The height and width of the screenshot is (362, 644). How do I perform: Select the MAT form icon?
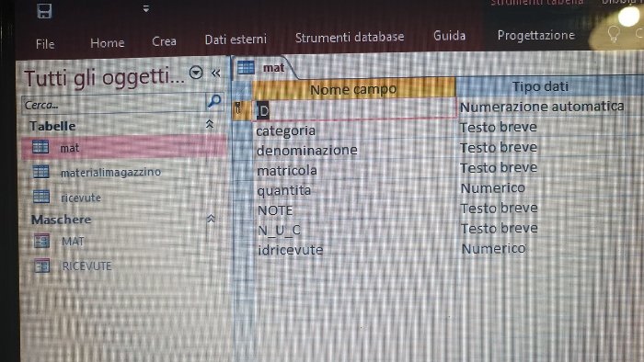tap(41, 241)
